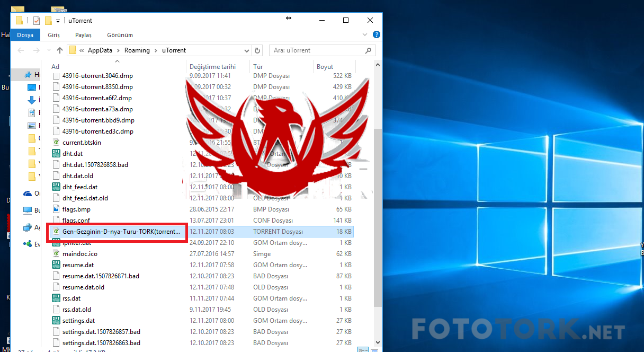Select 43916-utorrent.8350.dmp file name
The width and height of the screenshot is (644, 352).
[x=97, y=86]
